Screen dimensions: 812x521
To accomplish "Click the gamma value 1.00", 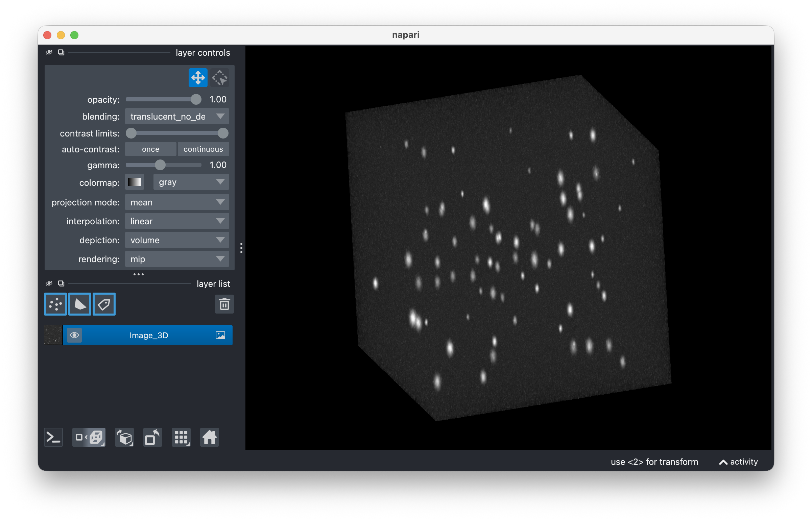I will click(218, 165).
